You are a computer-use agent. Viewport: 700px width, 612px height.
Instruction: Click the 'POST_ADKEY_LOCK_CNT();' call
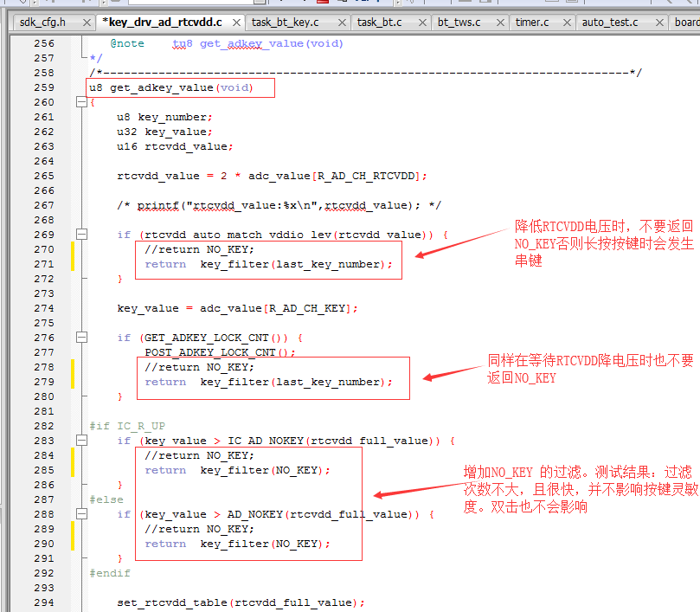(220, 352)
